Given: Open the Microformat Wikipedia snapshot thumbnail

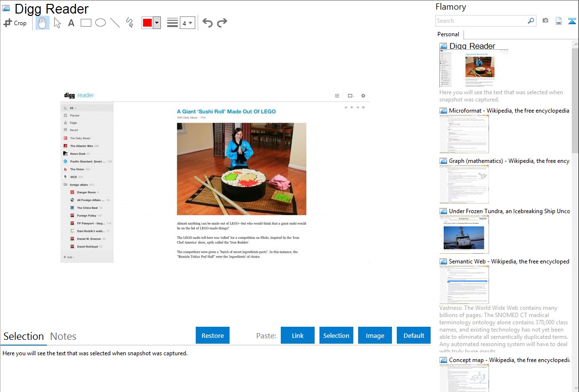Looking at the screenshot, I should click(x=464, y=134).
